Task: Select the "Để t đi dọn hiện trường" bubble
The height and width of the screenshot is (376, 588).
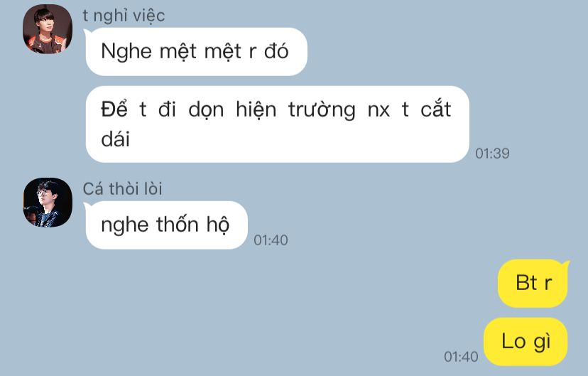Action: [x=277, y=124]
